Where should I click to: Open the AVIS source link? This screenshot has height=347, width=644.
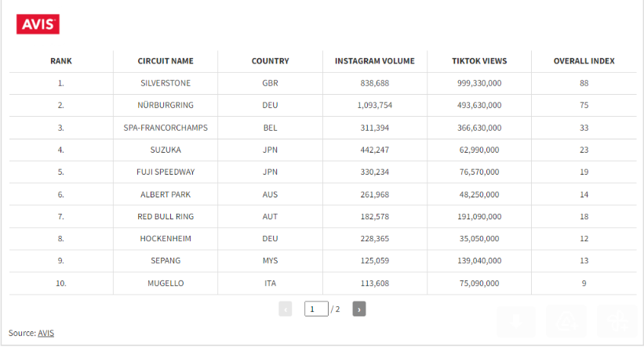(46, 333)
